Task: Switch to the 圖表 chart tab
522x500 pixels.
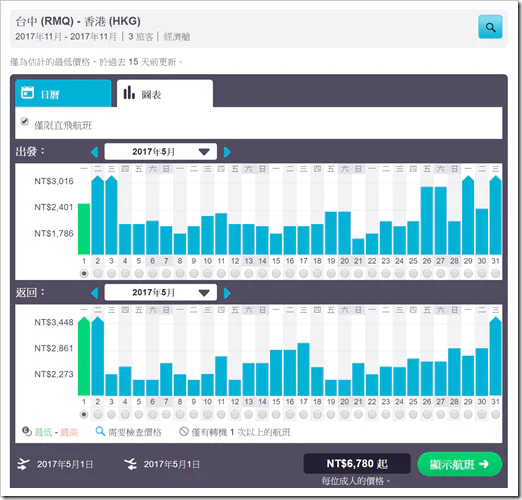Action: click(165, 93)
